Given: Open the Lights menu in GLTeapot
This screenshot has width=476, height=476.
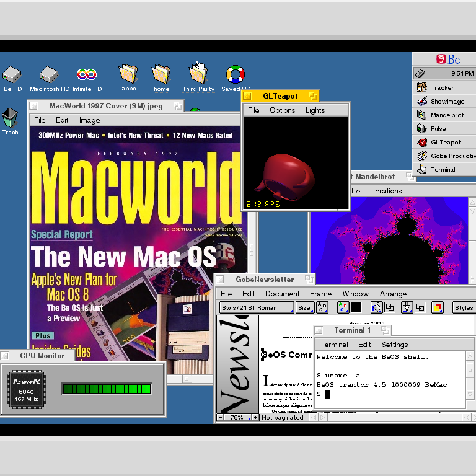Looking at the screenshot, I should pos(315,110).
